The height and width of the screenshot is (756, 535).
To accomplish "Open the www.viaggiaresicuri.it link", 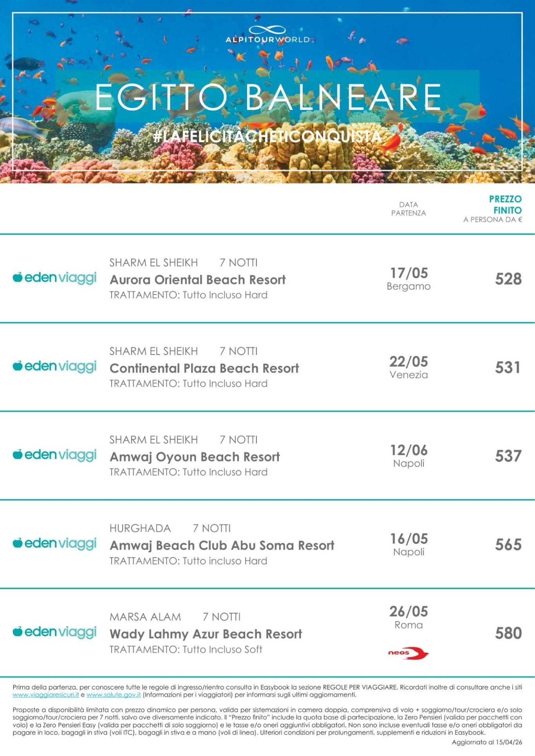I will click(x=46, y=695).
